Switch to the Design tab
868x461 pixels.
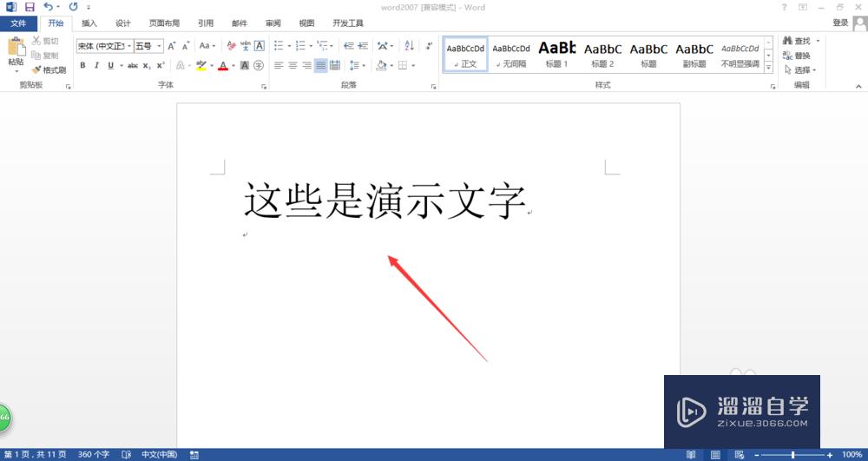pyautogui.click(x=123, y=23)
